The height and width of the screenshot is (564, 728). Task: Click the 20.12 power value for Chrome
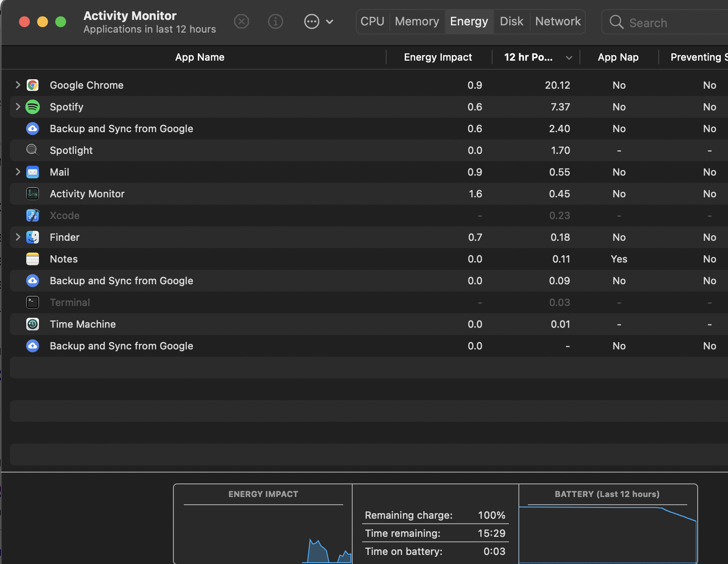[x=557, y=85]
